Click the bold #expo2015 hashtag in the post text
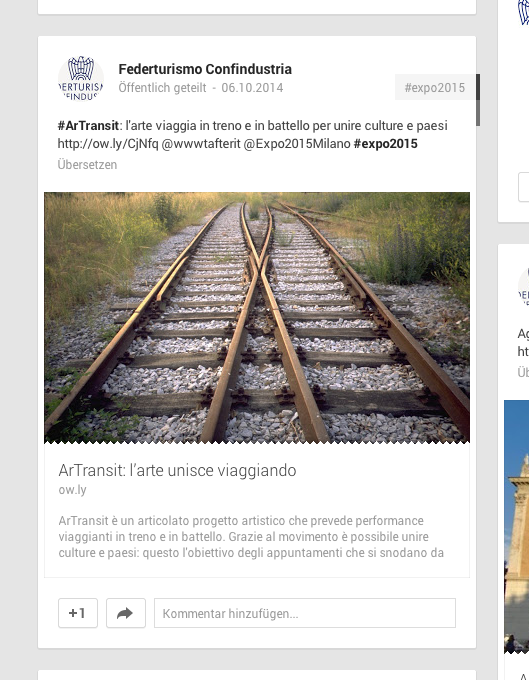The width and height of the screenshot is (529, 680). point(385,144)
